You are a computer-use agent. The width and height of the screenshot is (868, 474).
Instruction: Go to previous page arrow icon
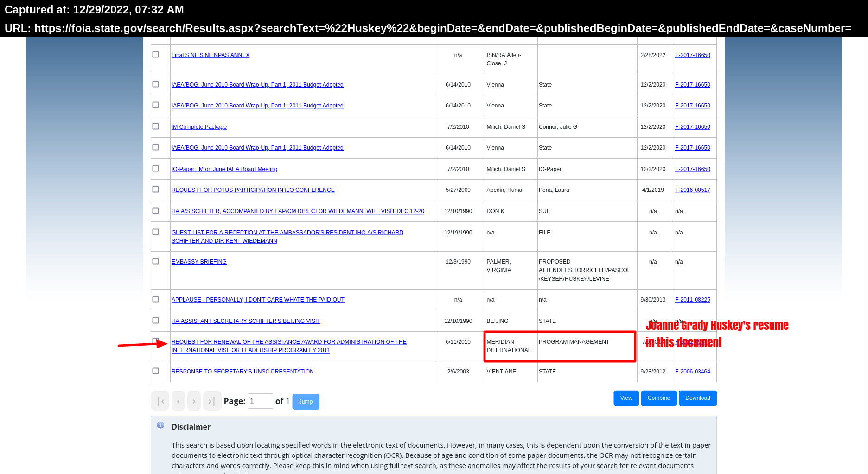click(x=178, y=401)
